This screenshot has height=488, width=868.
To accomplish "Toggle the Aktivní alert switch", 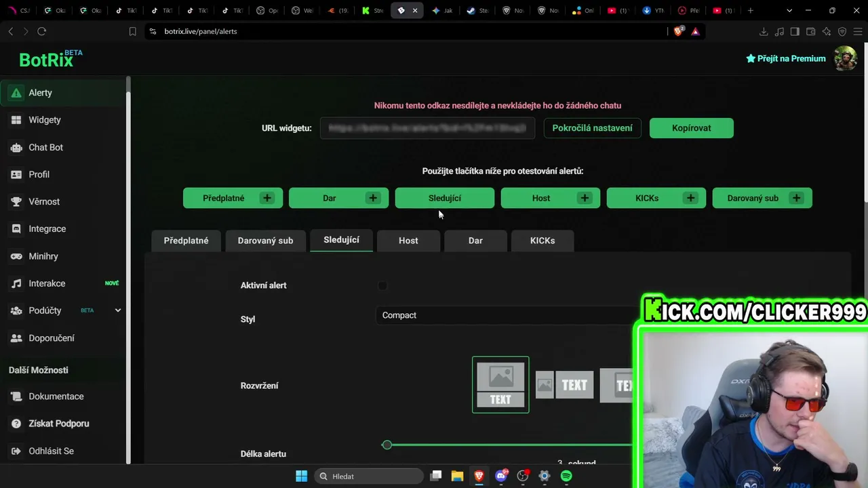I will click(x=382, y=286).
